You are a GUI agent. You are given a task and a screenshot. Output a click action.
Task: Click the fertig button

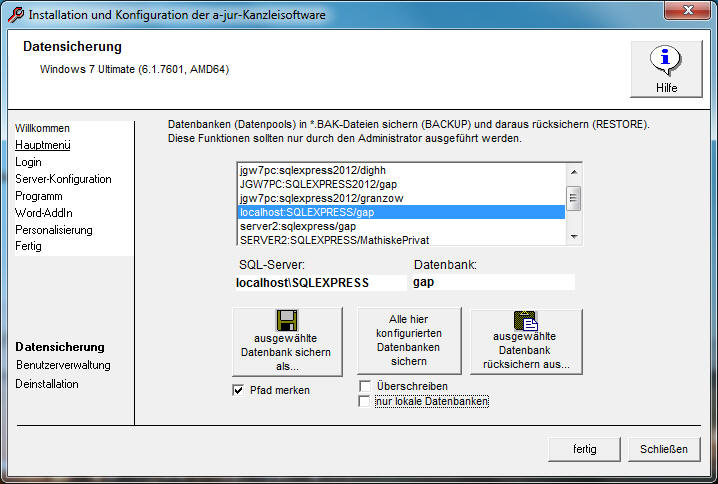584,449
